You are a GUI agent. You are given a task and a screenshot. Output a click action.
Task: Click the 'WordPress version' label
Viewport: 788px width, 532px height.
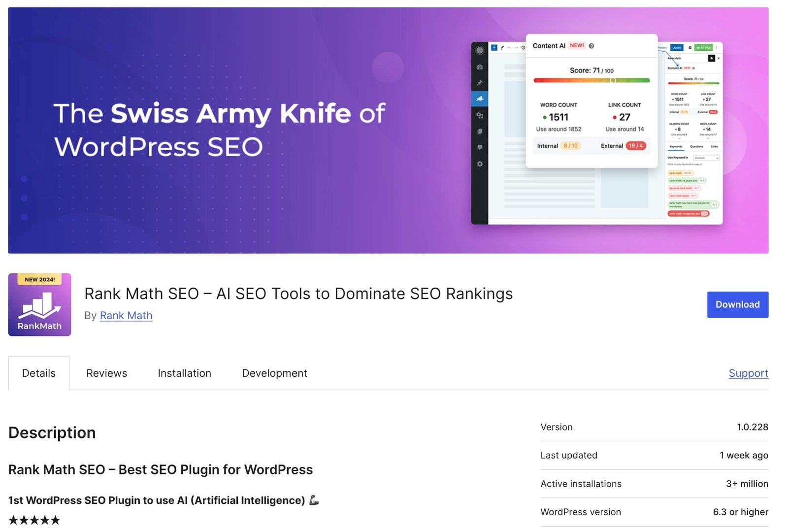[x=581, y=512]
